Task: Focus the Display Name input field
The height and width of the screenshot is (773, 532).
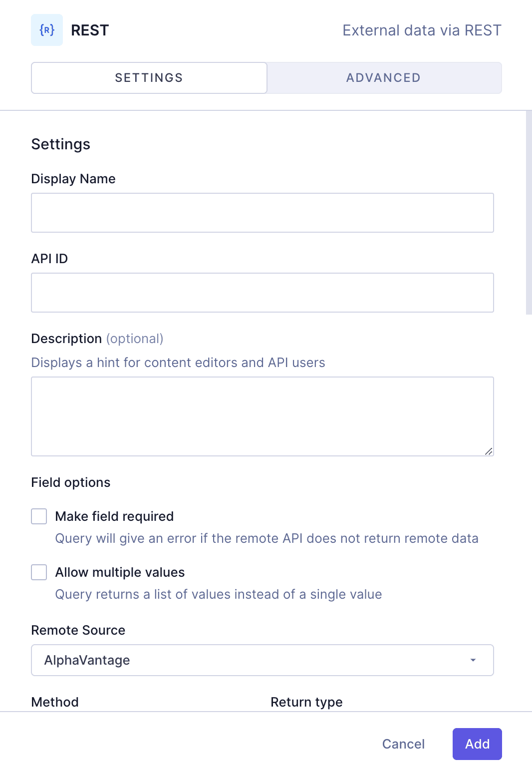Action: point(263,213)
